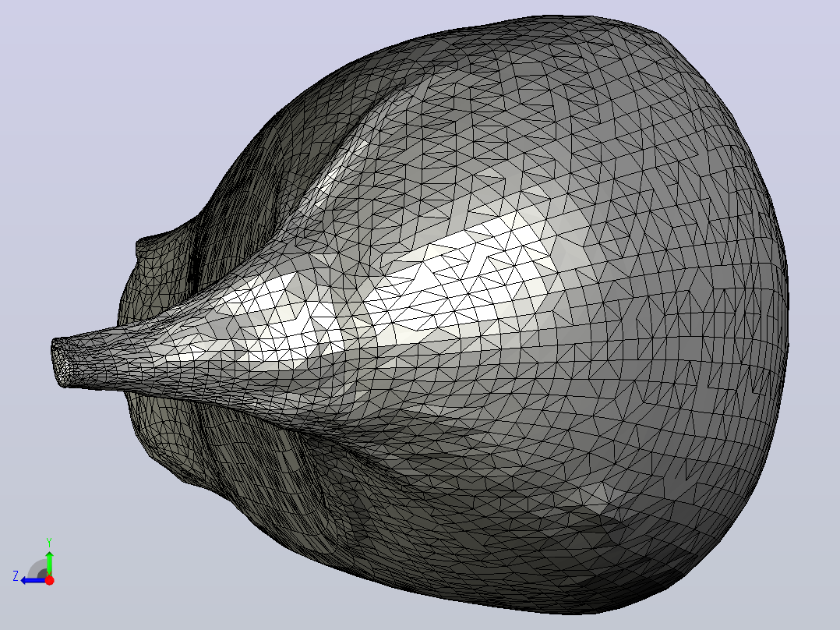Select the narrow stem tip of the meshed model

click(x=63, y=361)
